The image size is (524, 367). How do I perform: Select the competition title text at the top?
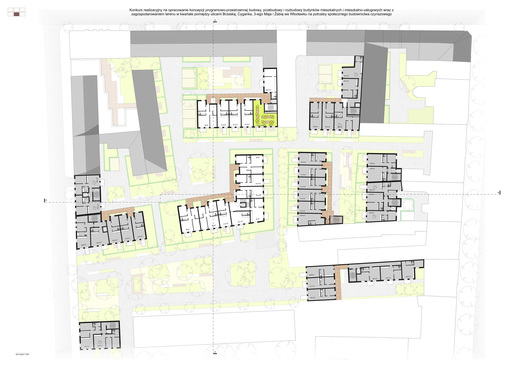coord(262,12)
